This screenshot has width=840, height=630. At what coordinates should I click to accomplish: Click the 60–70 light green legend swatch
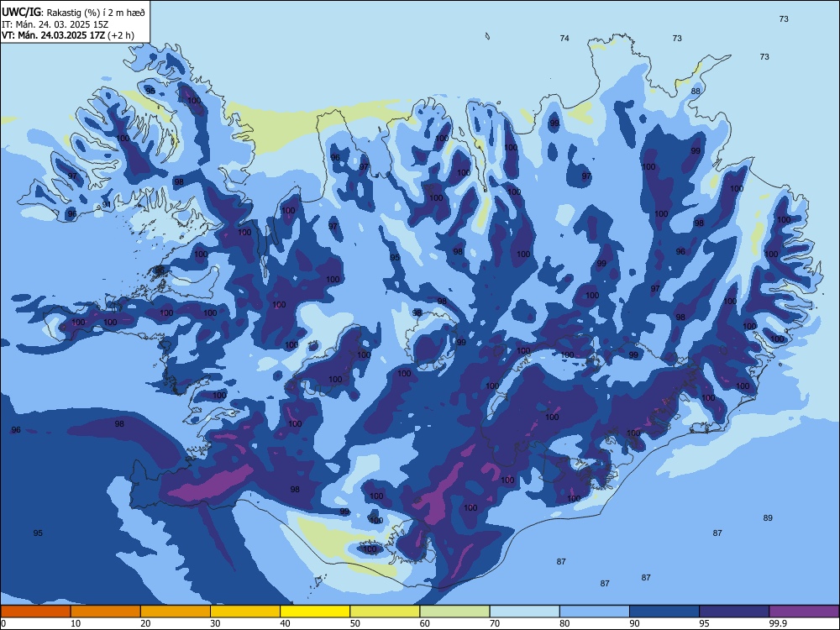pos(454,612)
